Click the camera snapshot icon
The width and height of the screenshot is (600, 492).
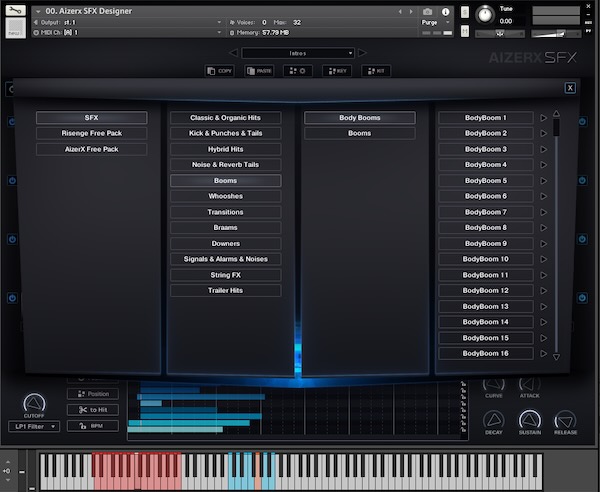point(427,12)
